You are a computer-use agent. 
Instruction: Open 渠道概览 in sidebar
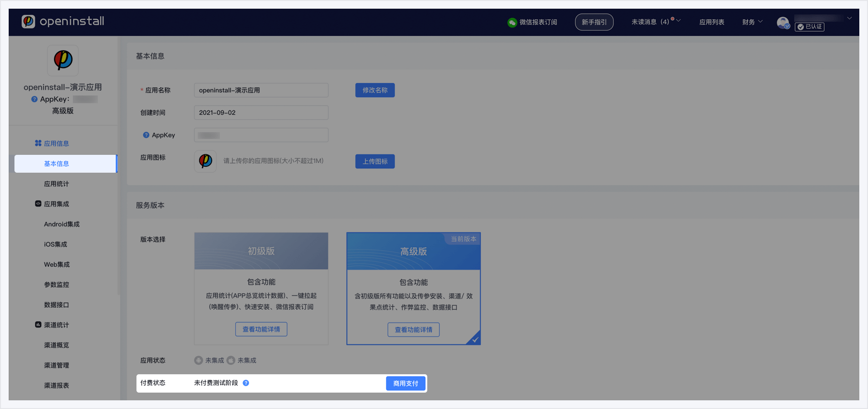point(56,345)
